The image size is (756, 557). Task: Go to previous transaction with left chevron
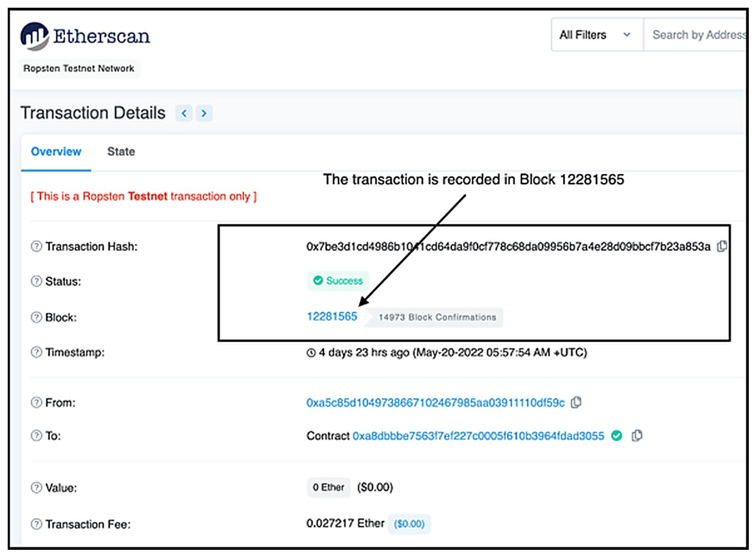pos(184,113)
